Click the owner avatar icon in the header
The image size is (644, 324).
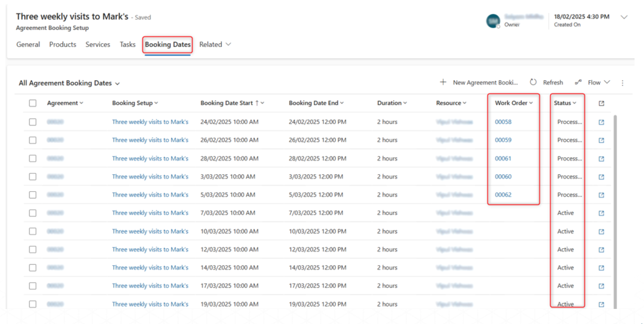tap(493, 21)
